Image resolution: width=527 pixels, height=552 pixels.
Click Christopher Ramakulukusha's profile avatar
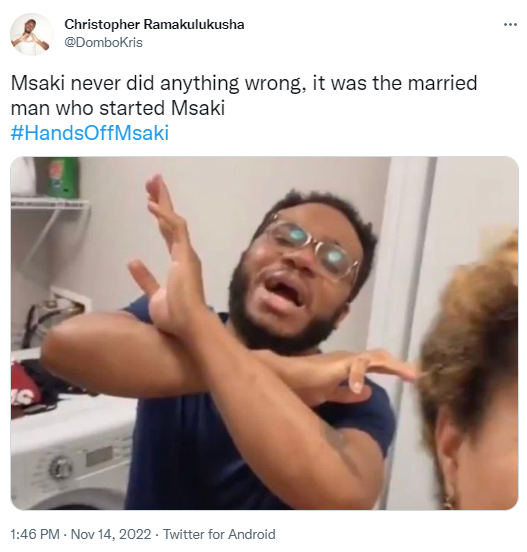(x=31, y=34)
